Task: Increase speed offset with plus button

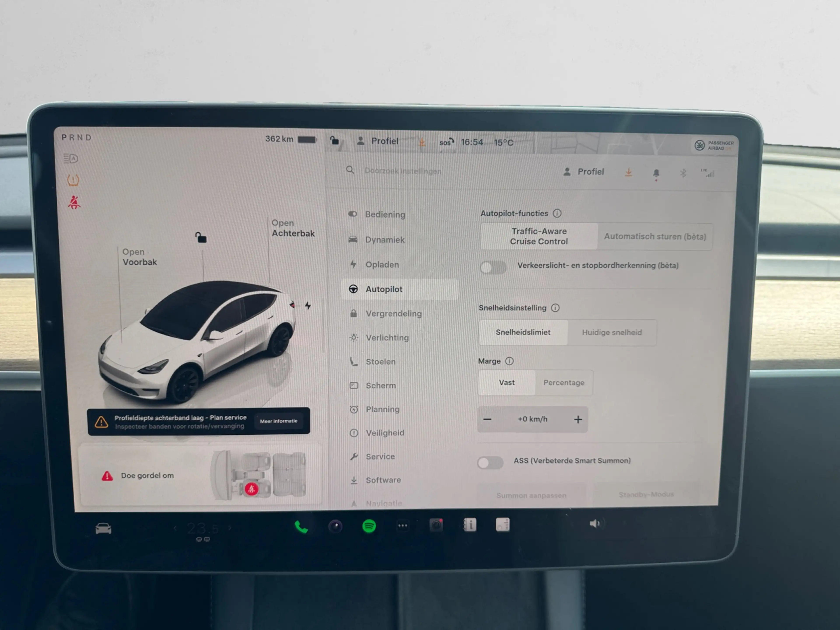Action: (x=578, y=419)
